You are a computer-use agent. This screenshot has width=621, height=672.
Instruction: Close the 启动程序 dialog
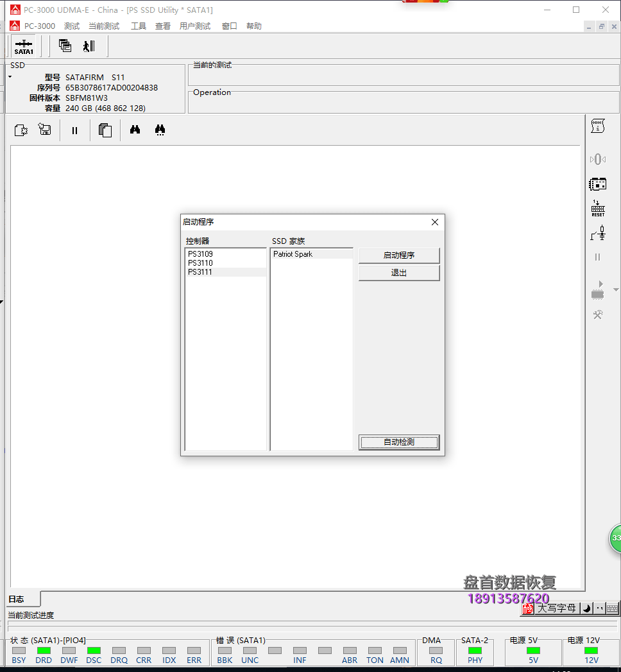(x=435, y=222)
